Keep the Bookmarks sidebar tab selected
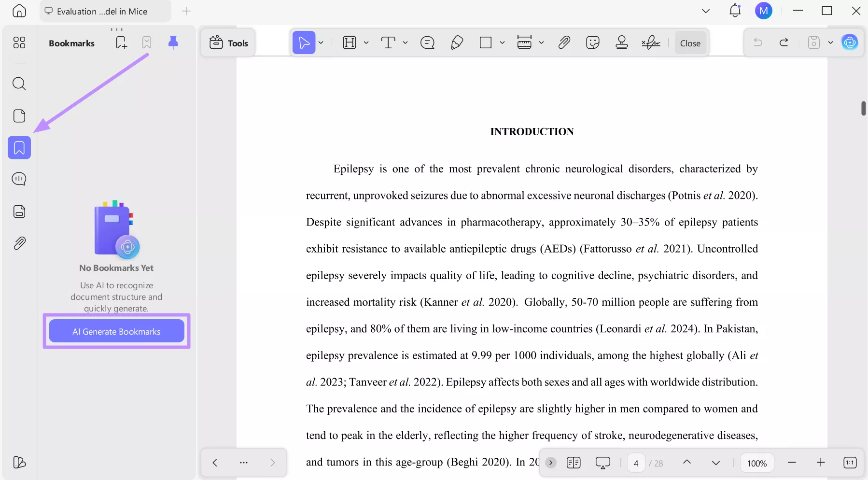This screenshot has width=868, height=480. pyautogui.click(x=19, y=148)
